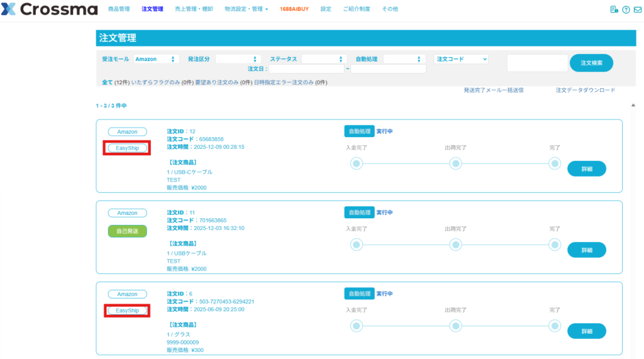Click 出荷完了 step circle for order ID 11

pyautogui.click(x=456, y=245)
